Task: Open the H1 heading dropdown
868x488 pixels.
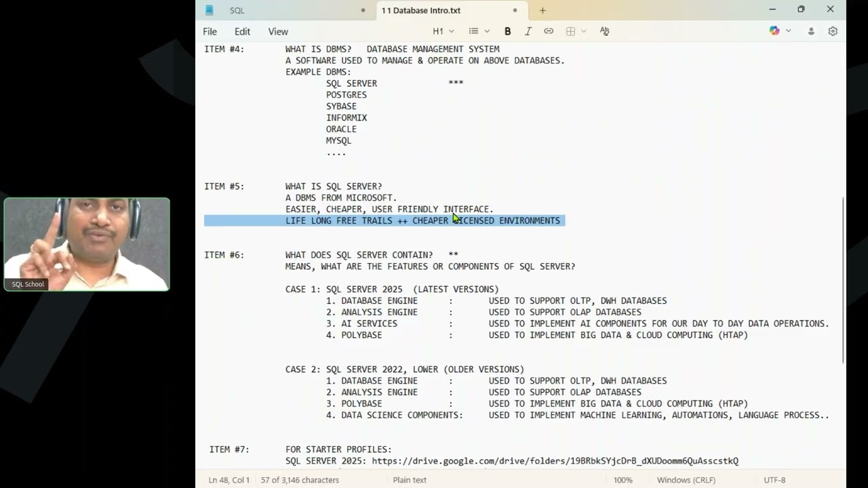Action: [443, 31]
